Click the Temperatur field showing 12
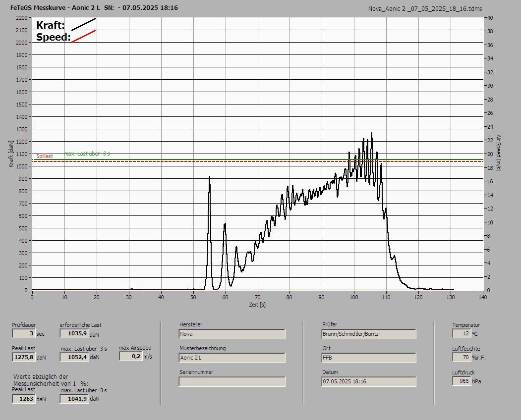521x420 pixels. pyautogui.click(x=462, y=333)
